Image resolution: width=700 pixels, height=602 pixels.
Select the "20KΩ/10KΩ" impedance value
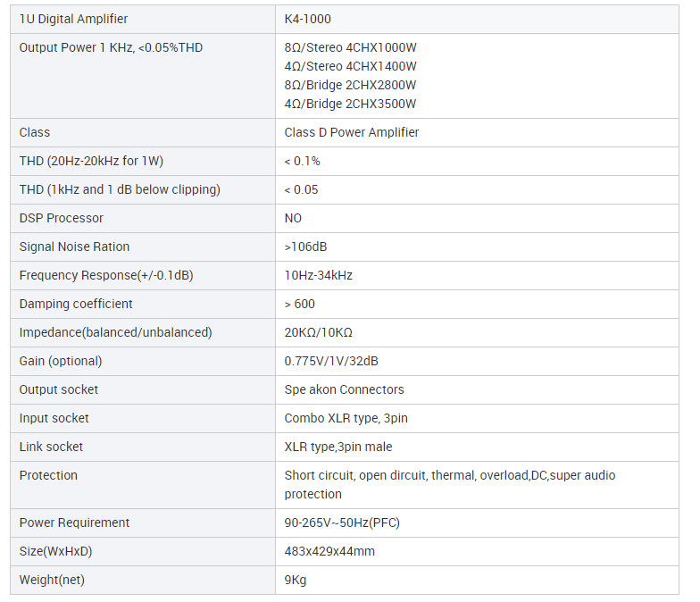pyautogui.click(x=319, y=332)
